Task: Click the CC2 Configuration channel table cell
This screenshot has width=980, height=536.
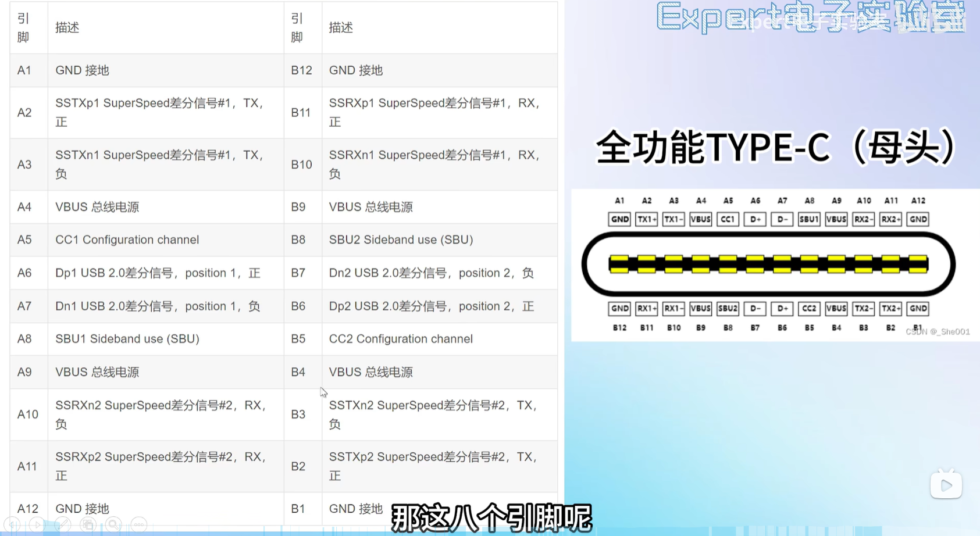Action: (x=401, y=339)
